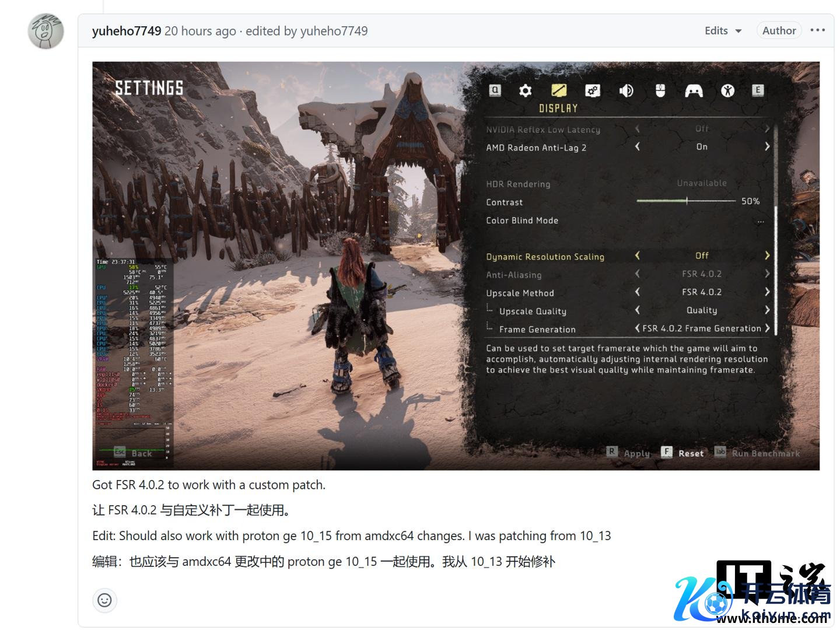Cycle Upscale Method to next option
The width and height of the screenshot is (840, 634).
pos(767,292)
